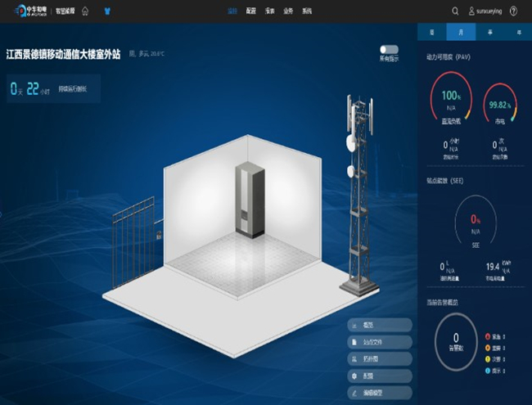
Task: Select the equipment cabinet in 3D room
Action: (250, 200)
